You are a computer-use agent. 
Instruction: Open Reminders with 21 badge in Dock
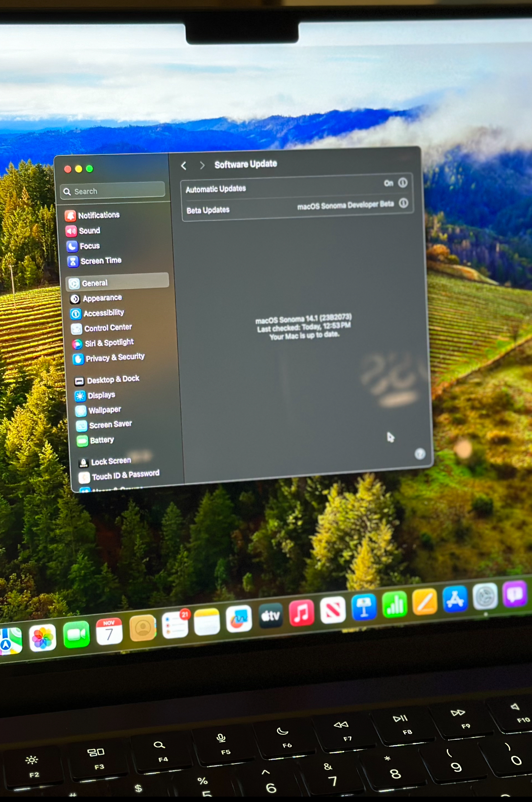(175, 624)
